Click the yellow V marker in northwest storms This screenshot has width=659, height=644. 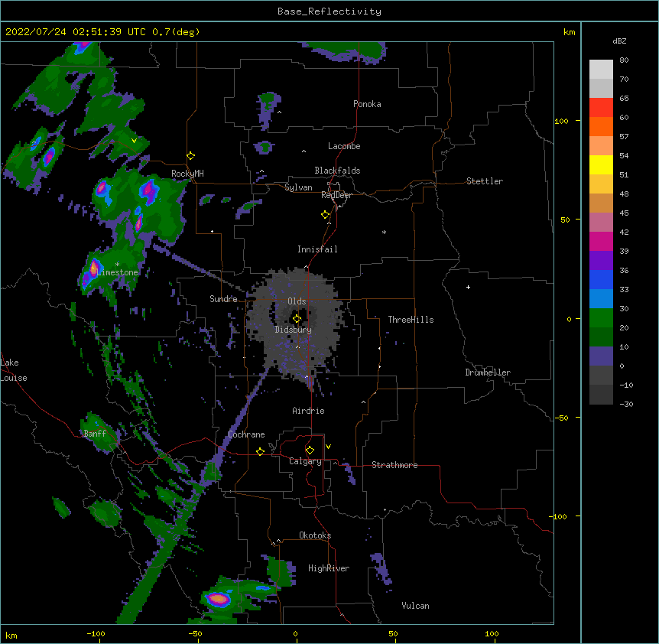coord(134,141)
